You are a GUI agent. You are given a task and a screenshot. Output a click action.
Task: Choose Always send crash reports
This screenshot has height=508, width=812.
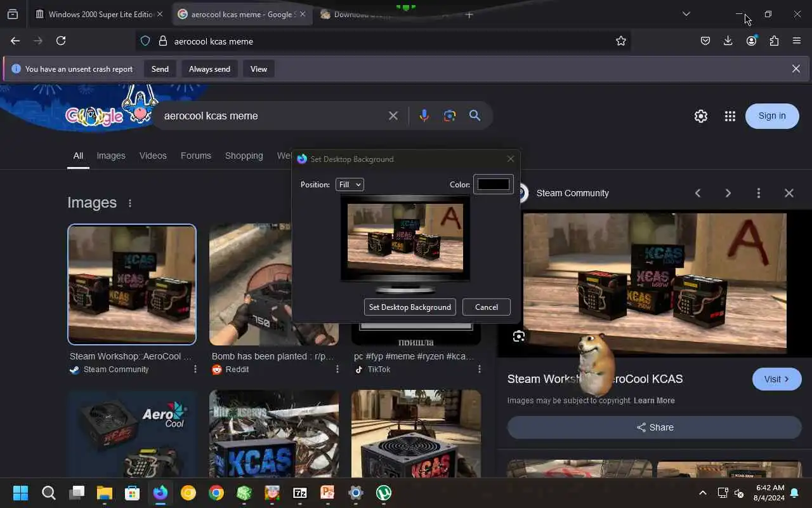(x=209, y=69)
